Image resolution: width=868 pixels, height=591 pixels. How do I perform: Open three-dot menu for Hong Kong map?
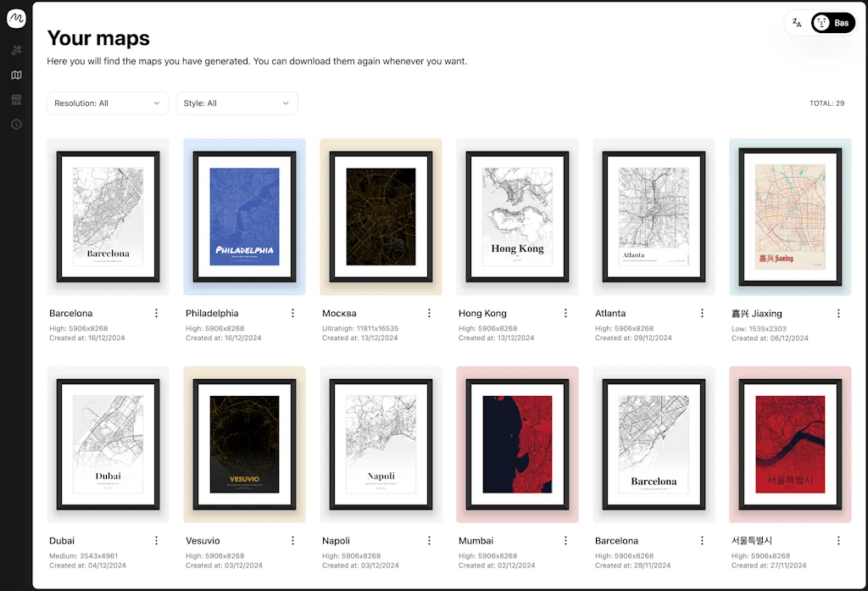click(x=566, y=313)
